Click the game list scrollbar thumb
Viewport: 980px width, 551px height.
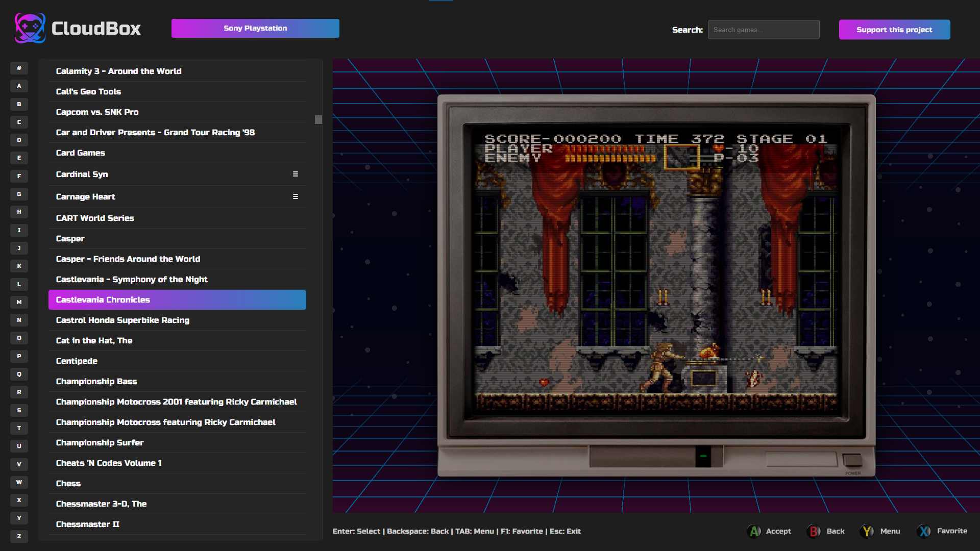click(x=318, y=119)
